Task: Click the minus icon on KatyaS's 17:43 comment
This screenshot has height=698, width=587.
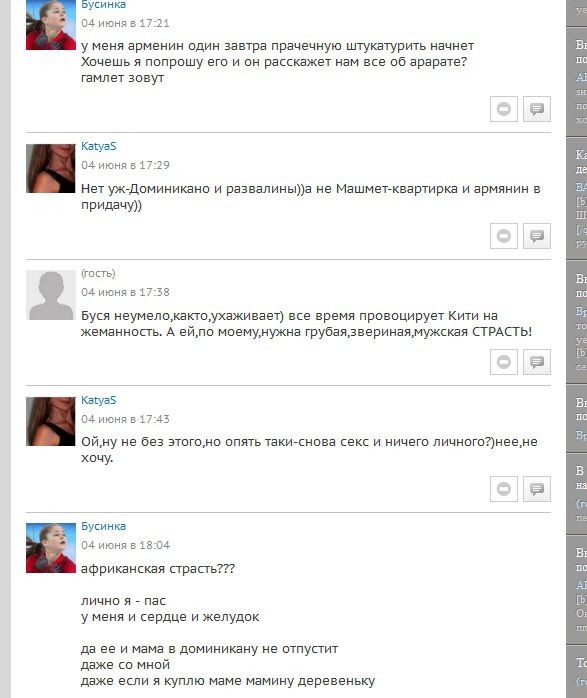Action: point(504,489)
